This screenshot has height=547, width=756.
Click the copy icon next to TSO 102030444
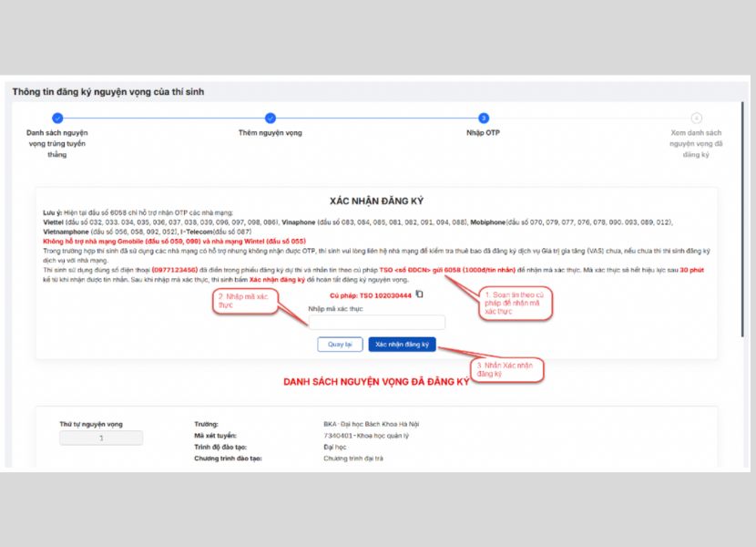419,294
